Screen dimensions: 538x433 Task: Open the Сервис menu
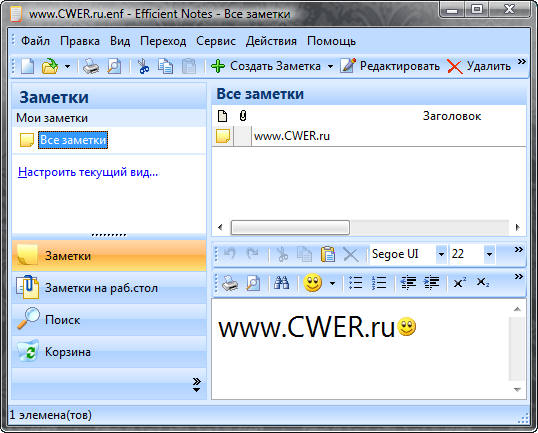(x=216, y=41)
